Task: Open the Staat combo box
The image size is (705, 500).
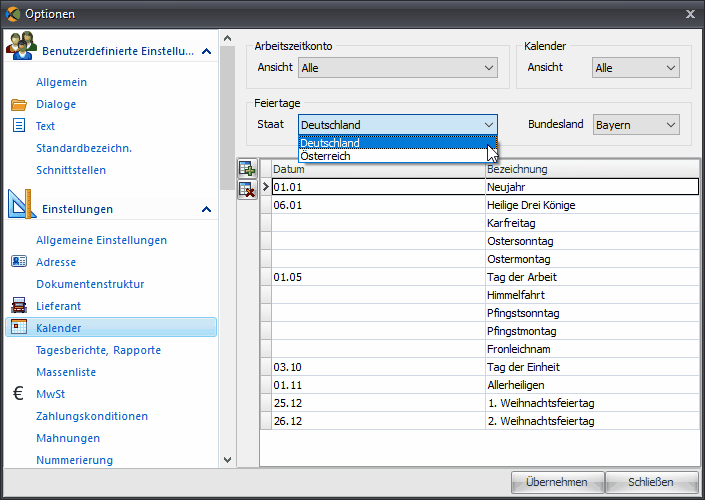Action: (x=397, y=125)
